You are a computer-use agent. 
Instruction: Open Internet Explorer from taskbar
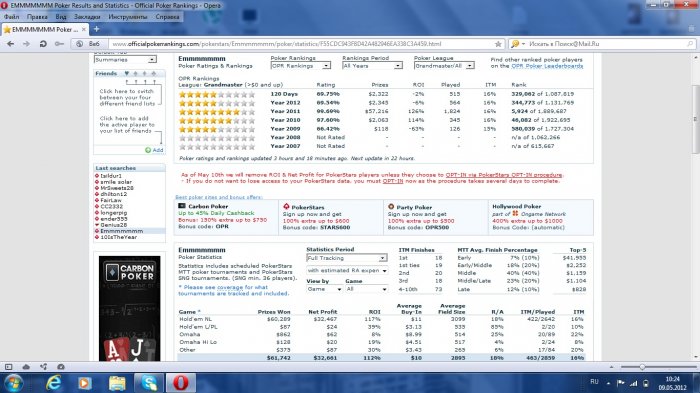pos(54,383)
